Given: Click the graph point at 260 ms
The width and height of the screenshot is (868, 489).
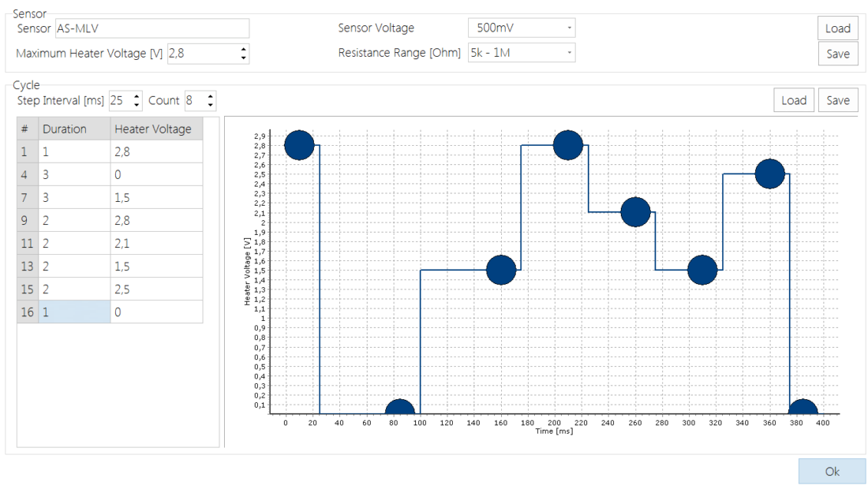Looking at the screenshot, I should (635, 212).
